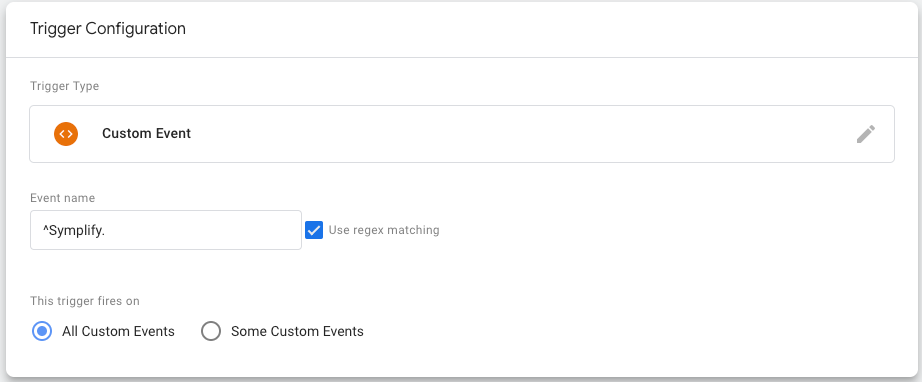The height and width of the screenshot is (382, 922).
Task: Click the "Custom Event" trigger type text
Action: coord(146,133)
